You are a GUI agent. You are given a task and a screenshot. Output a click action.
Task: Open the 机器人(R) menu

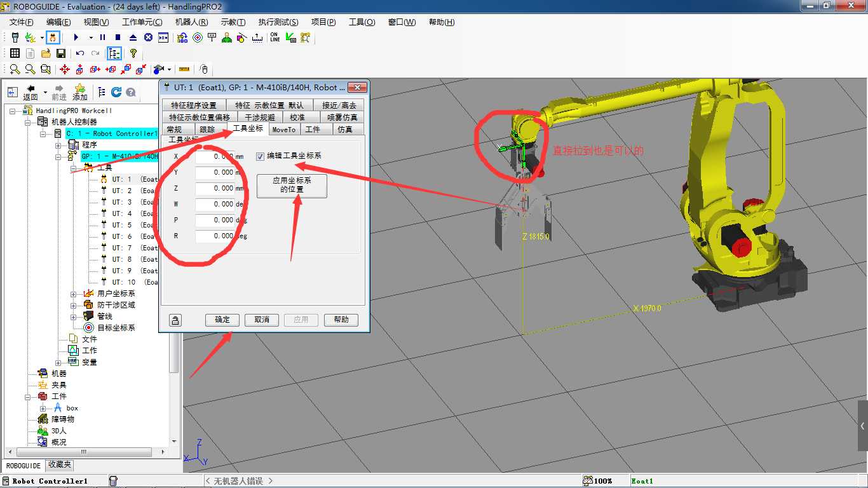pos(191,22)
